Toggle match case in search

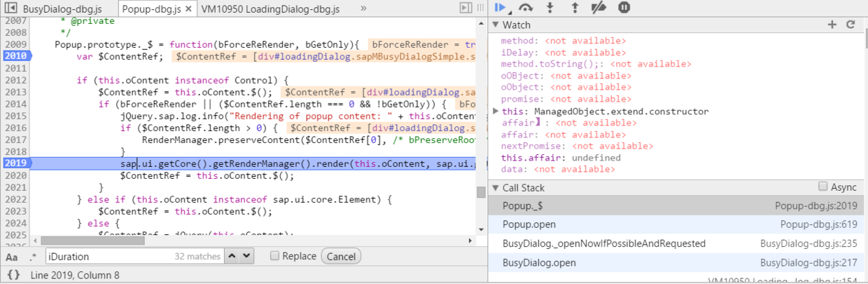[12, 257]
